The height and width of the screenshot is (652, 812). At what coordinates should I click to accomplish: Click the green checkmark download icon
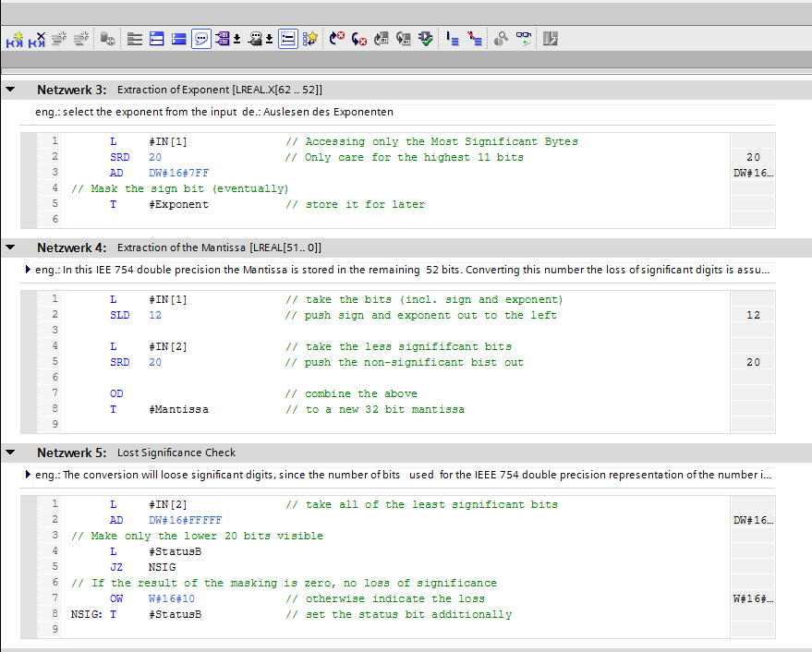pyautogui.click(x=425, y=39)
